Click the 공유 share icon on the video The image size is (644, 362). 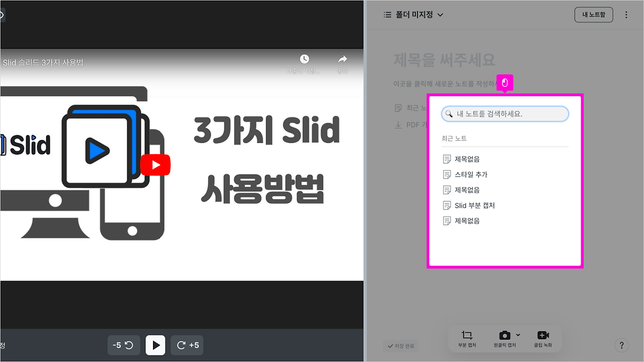click(x=343, y=59)
